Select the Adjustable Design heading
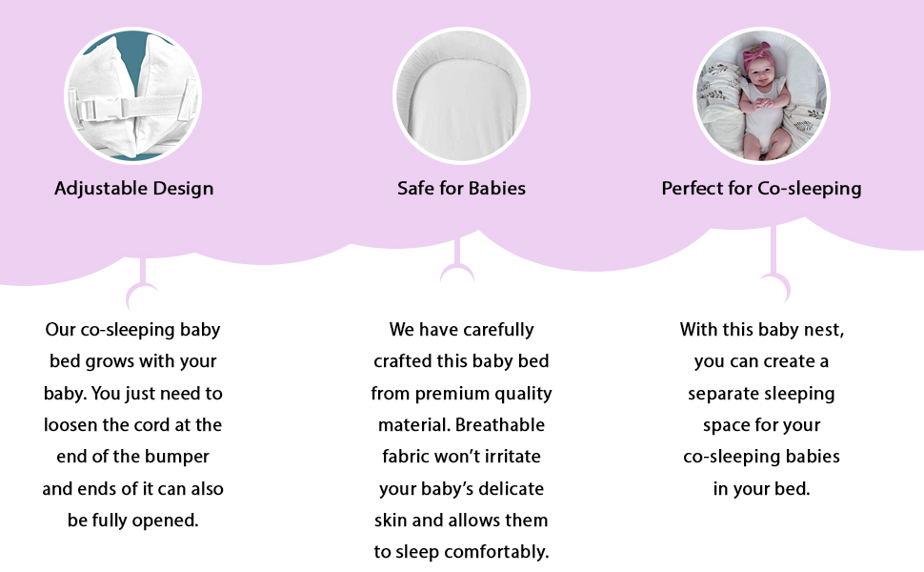The height and width of the screenshot is (572, 924). (x=133, y=188)
